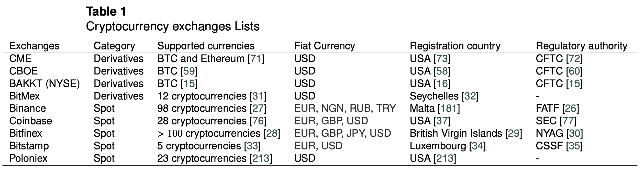
Task: Open citation 71 next to BTC and Ethereum
Action: point(256,59)
